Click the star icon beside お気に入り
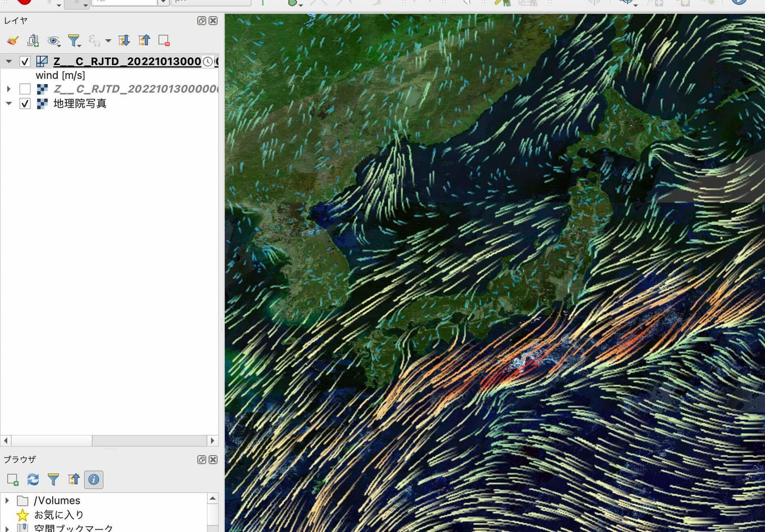The height and width of the screenshot is (532, 765). click(22, 515)
